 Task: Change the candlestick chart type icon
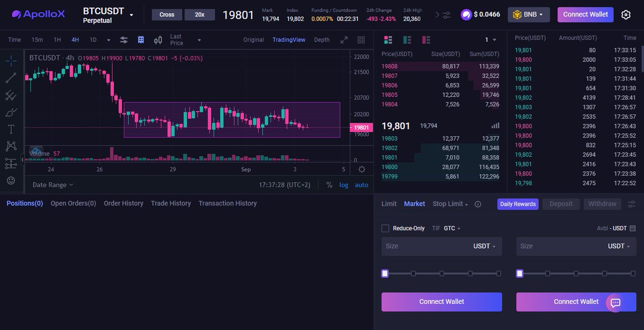(x=158, y=40)
